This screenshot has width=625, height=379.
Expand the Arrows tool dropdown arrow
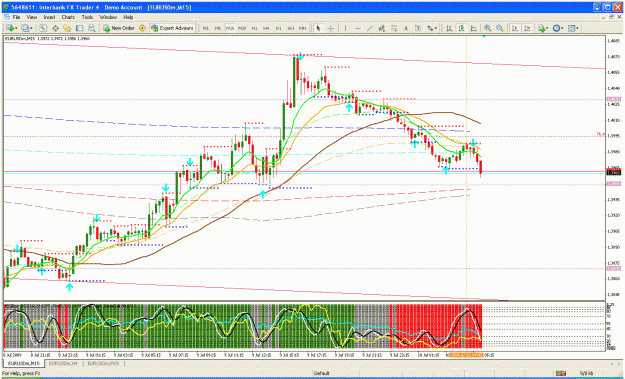click(436, 29)
